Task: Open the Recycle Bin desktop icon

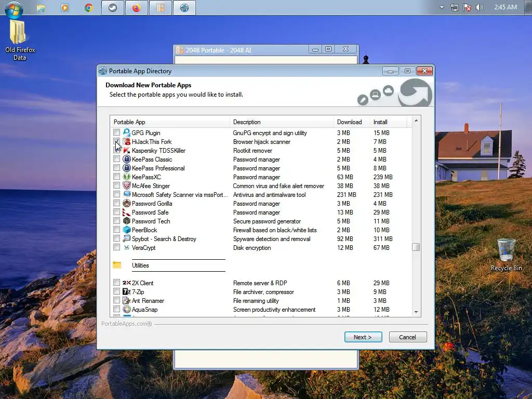Action: (506, 255)
